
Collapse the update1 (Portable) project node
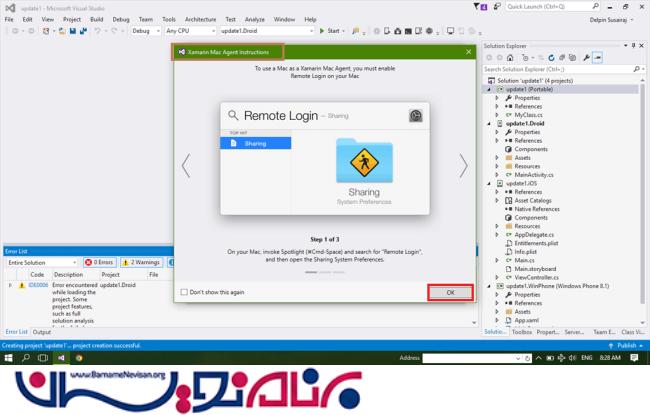[488, 90]
